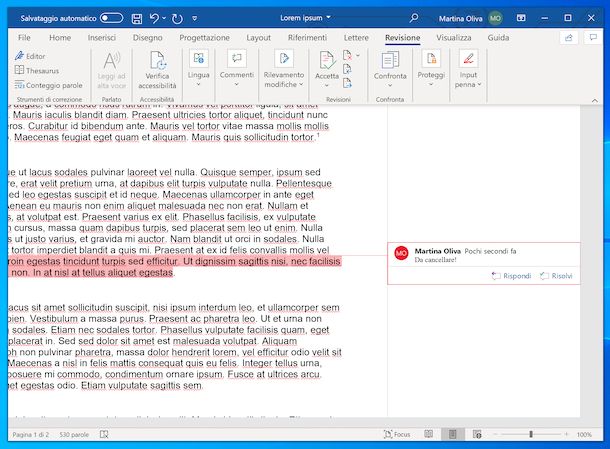610x449 pixels.
Task: Select the Revisione tab
Action: (x=403, y=38)
